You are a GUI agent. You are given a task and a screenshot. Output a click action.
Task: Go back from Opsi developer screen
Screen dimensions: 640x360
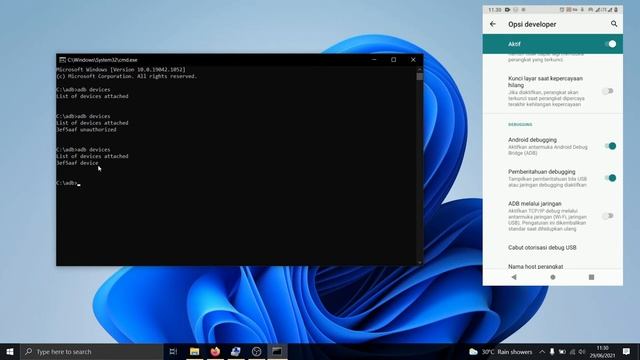click(x=493, y=24)
